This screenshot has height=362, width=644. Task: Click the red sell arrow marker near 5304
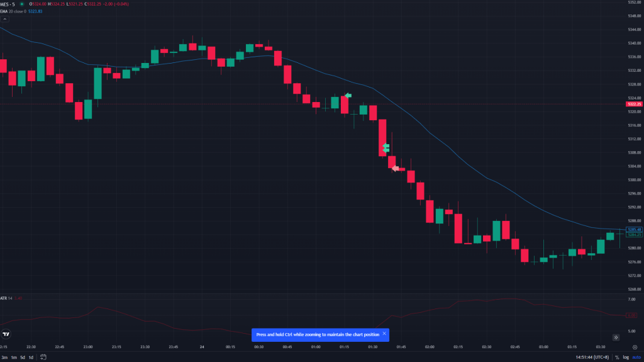(x=396, y=168)
